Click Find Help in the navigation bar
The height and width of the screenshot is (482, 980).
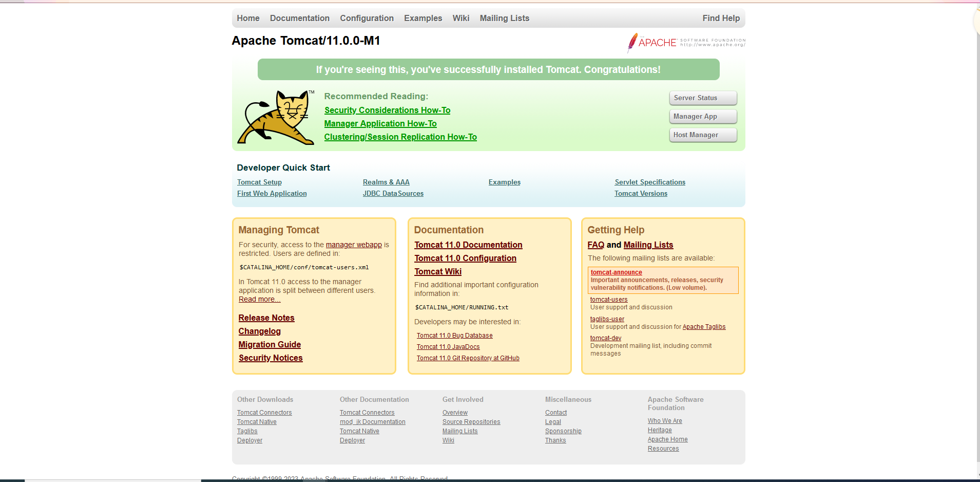pos(721,18)
